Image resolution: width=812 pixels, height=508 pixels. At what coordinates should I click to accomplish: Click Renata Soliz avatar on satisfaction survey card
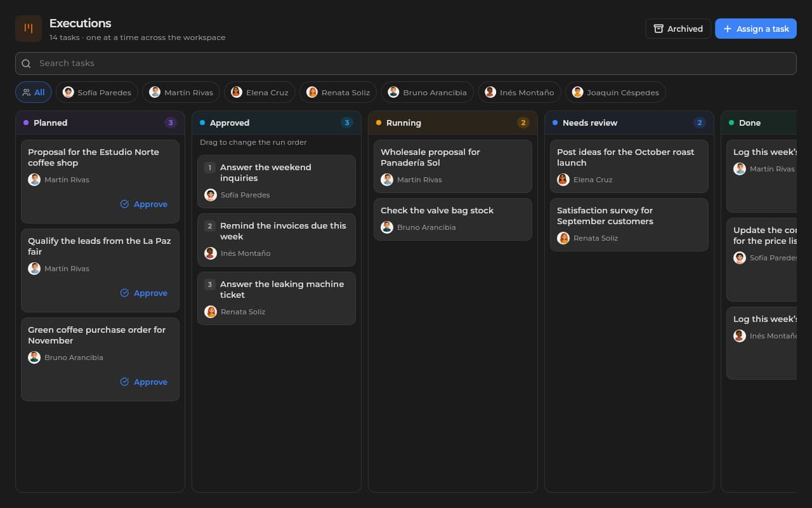point(563,238)
